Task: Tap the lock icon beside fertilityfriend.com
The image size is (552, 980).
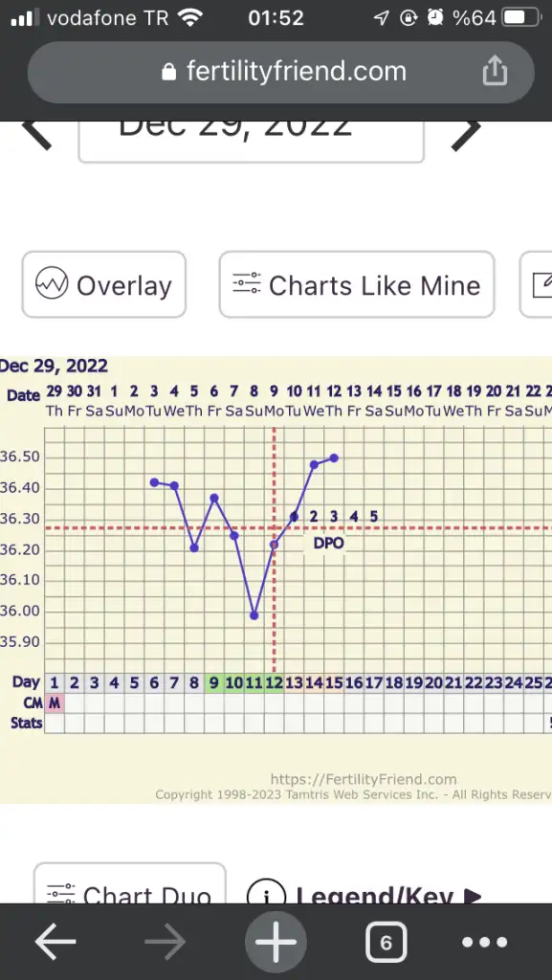Action: (x=168, y=72)
